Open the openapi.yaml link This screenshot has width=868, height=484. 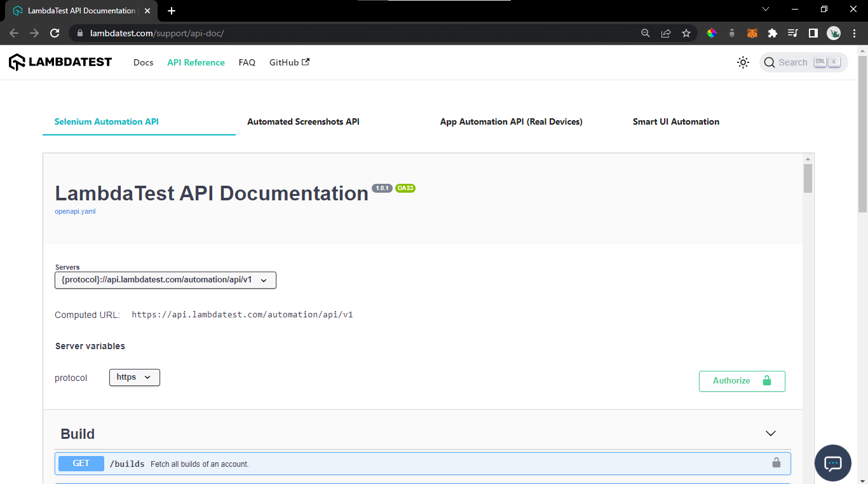click(x=75, y=211)
